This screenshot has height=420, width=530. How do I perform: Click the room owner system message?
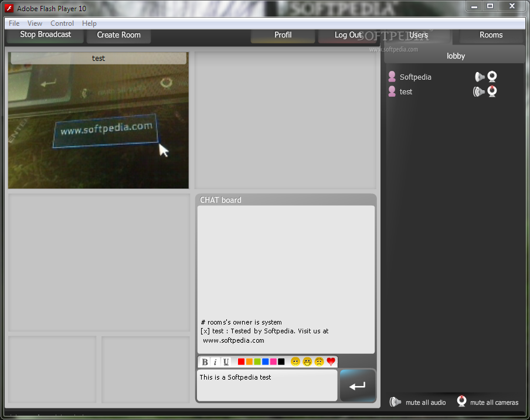(242, 322)
